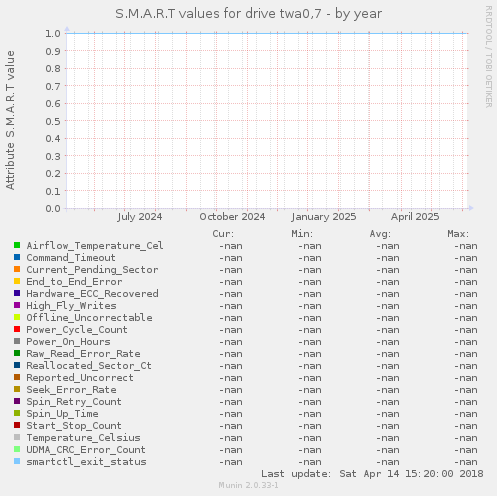Click the Start_Stop_Count dark red swatch
This screenshot has height=496, width=497.
tap(17, 425)
